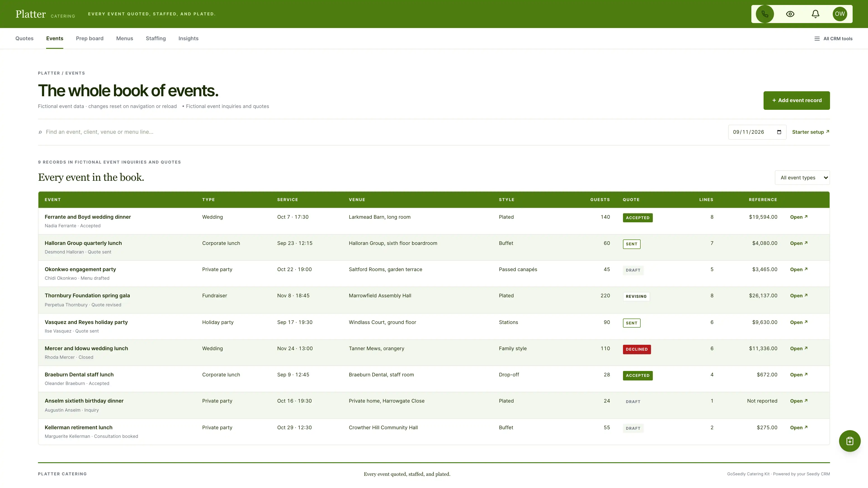Switch to the Quotes tab

[24, 38]
